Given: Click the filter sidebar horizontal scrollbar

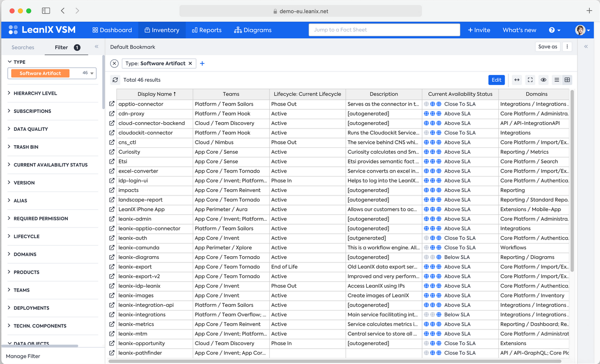Looking at the screenshot, I should pos(40,346).
